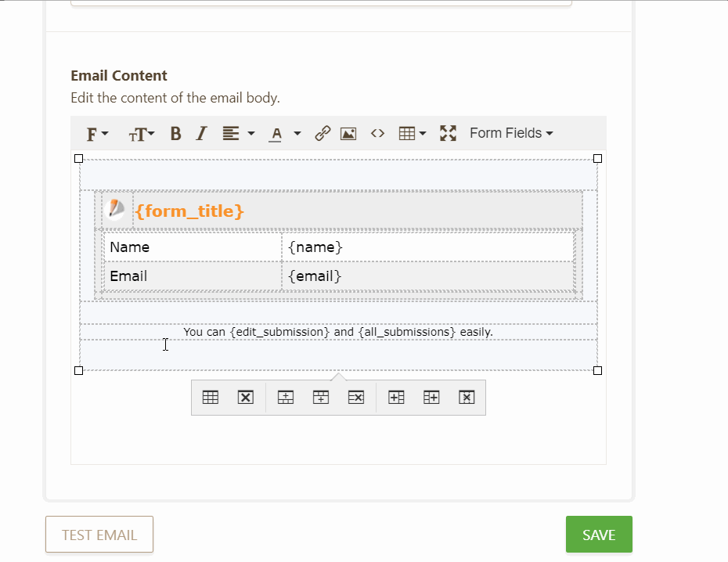
Task: Toggle italic formatting
Action: 201,134
